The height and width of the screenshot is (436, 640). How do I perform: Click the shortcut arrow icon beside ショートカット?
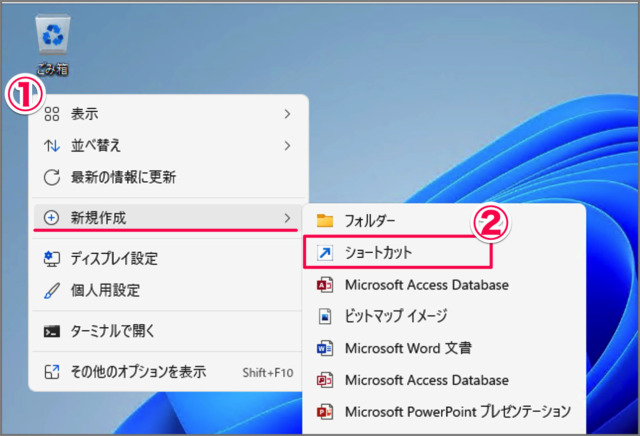[325, 253]
